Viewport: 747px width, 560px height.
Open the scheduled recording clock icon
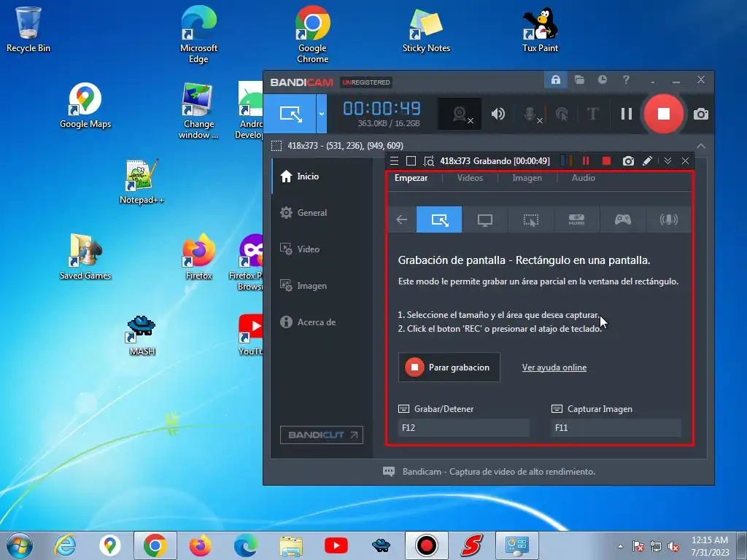603,80
